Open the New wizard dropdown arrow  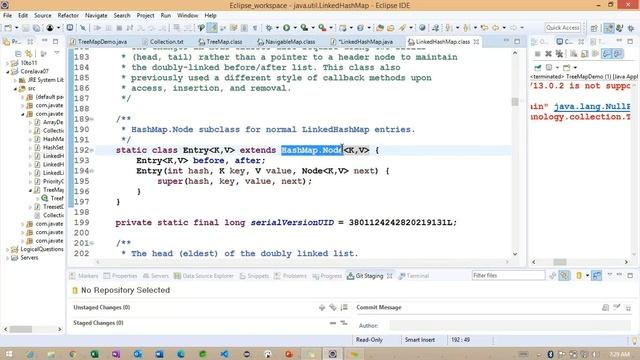point(16,28)
